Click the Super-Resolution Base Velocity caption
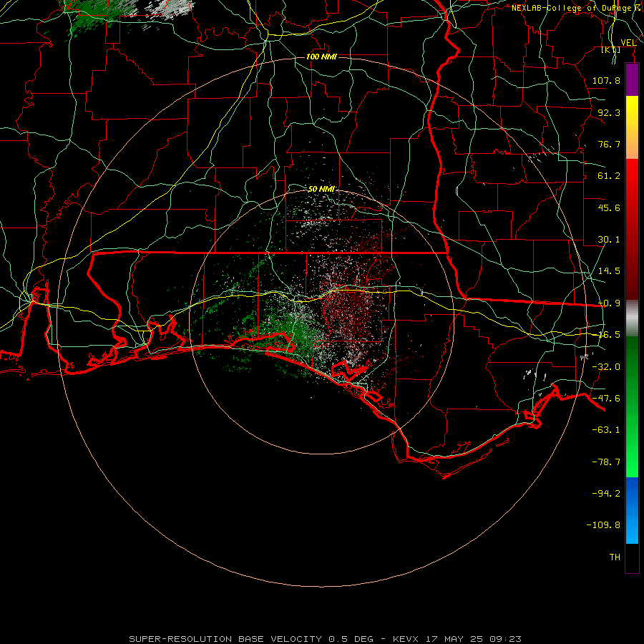This screenshot has width=644, height=644. click(326, 639)
